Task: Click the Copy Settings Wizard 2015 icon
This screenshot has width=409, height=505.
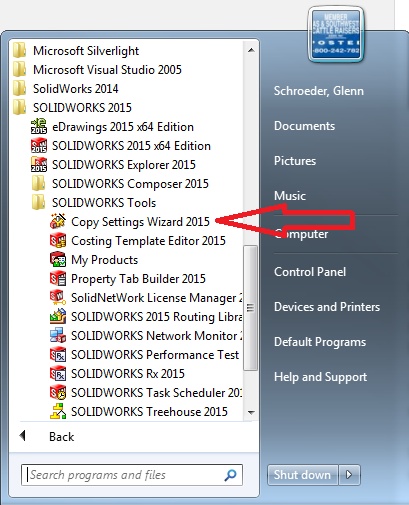Action: point(58,221)
